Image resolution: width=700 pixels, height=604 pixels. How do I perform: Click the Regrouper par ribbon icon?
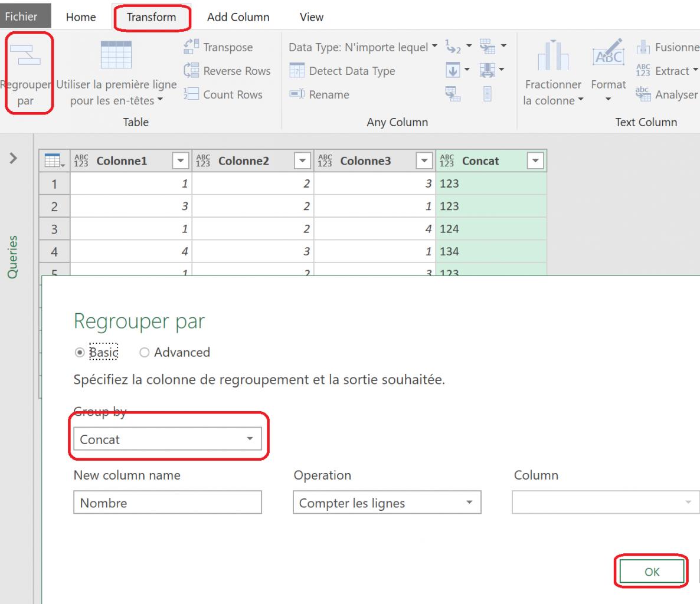pos(25,55)
